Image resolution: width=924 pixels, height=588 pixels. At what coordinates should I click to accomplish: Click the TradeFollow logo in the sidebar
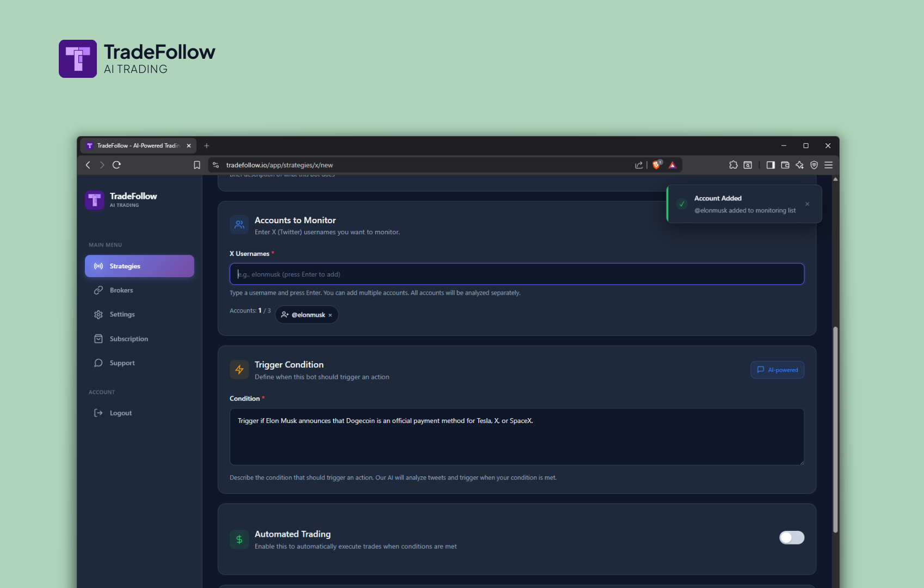point(95,200)
